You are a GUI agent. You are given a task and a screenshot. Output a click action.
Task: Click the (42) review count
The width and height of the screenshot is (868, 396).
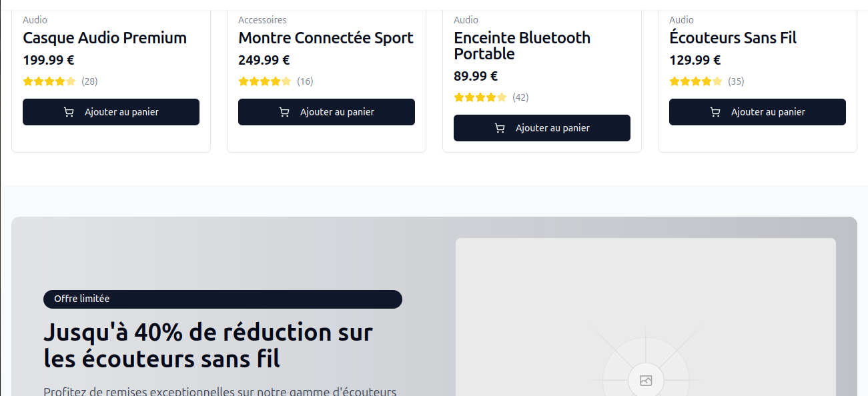point(520,97)
